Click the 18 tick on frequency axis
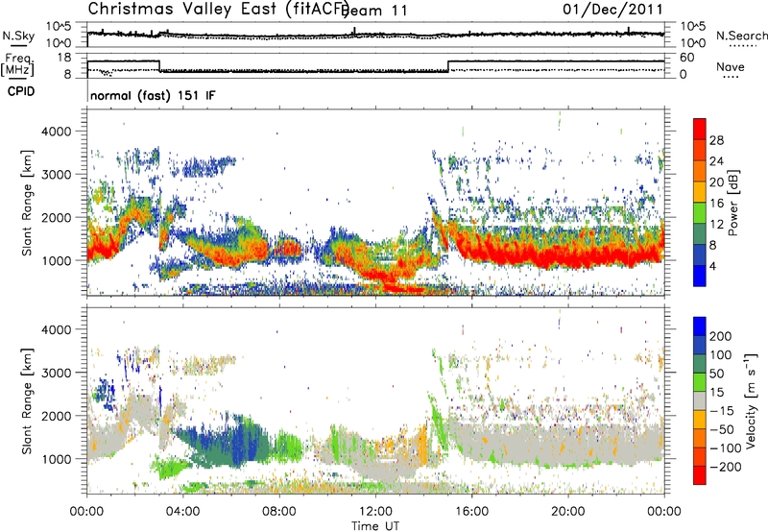Screen dimensions: 768x532 63,58
